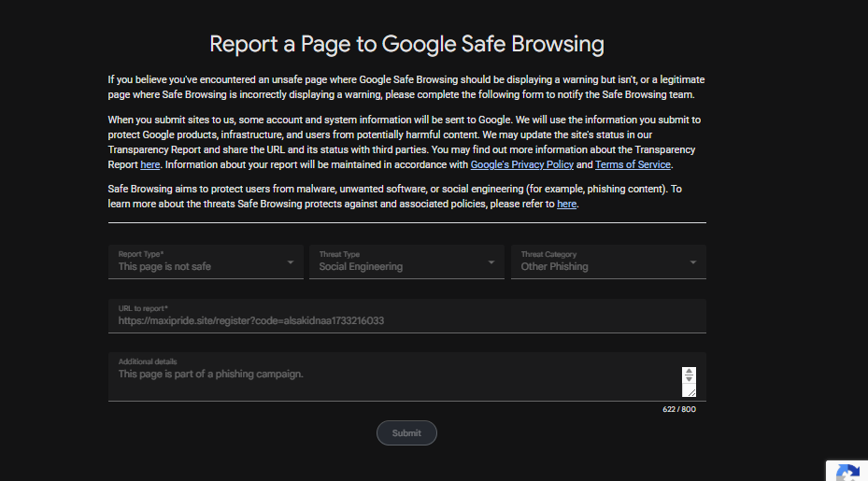Click the Submit button

click(x=406, y=432)
